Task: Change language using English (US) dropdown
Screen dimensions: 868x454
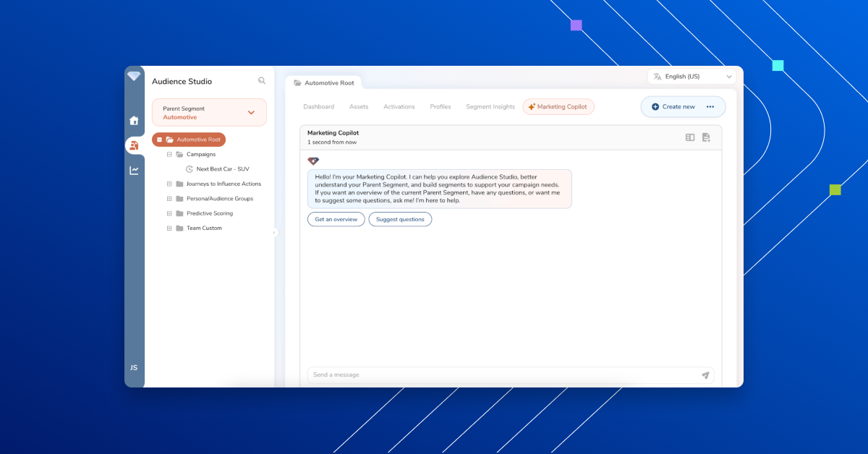Action: click(729, 76)
